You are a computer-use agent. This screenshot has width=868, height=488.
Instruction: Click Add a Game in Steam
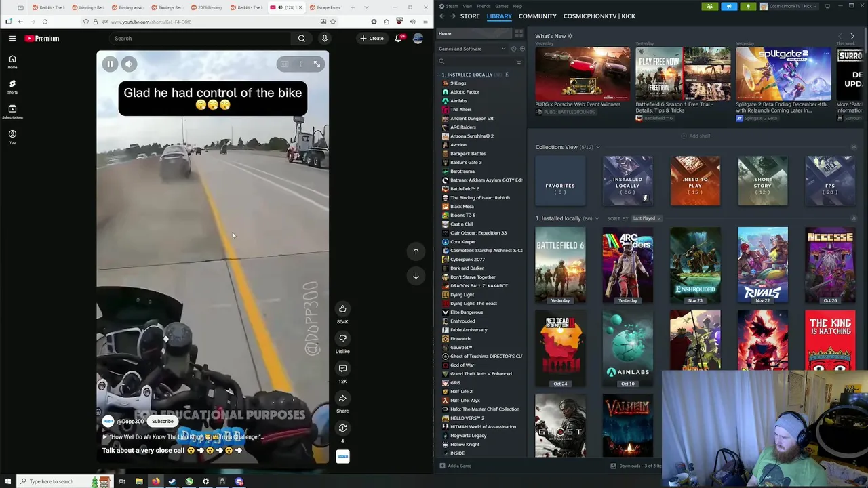pos(455,466)
